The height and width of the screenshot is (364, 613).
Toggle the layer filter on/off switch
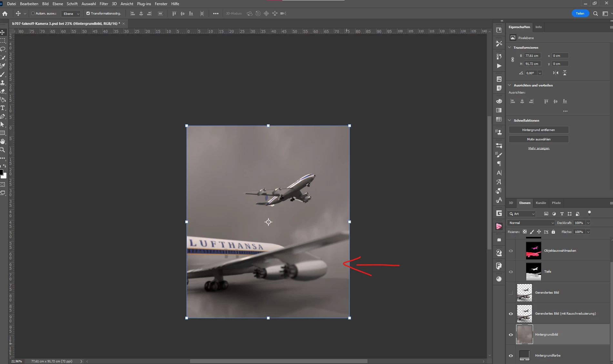(589, 213)
